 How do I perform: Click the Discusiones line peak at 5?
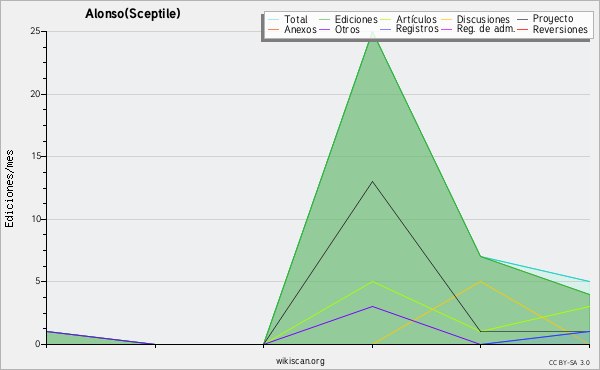click(481, 282)
